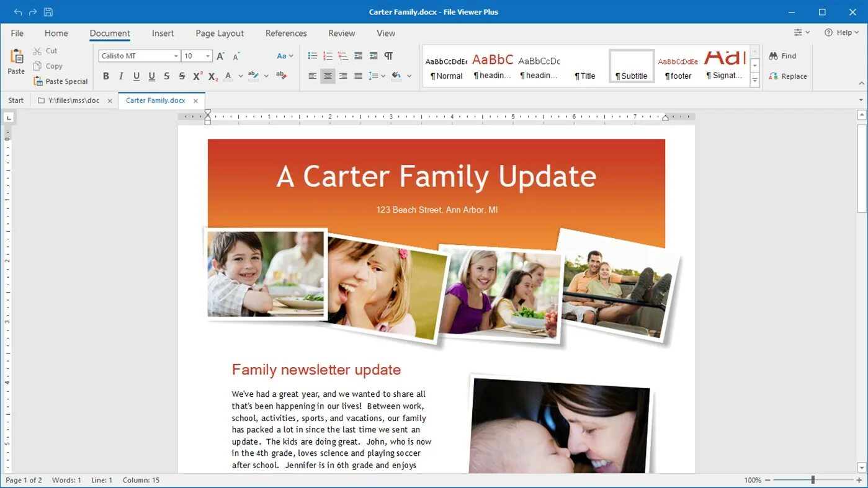Open the Page Layout tab
This screenshot has width=868, height=488.
click(x=219, y=33)
